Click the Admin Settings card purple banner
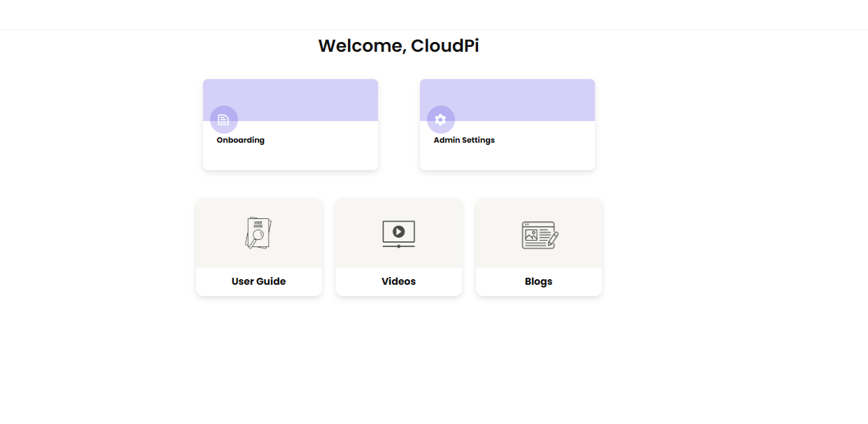Screen dimensions: 868x424 tap(507, 100)
